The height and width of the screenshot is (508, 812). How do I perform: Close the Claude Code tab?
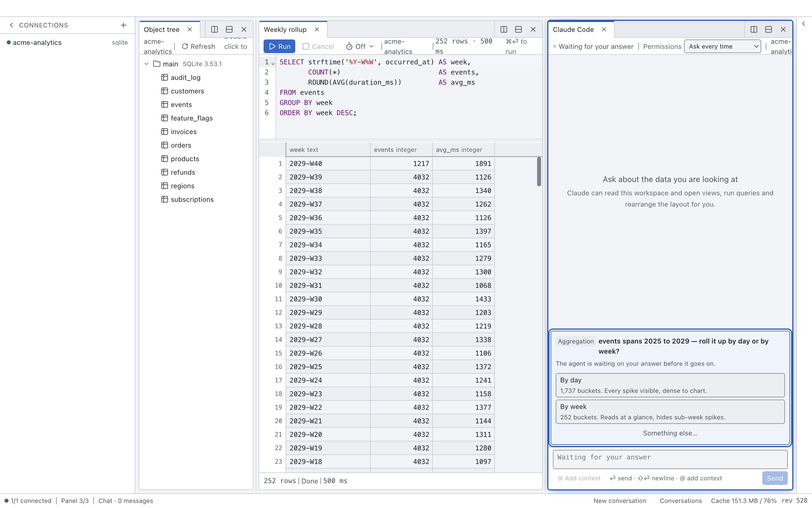tap(604, 30)
